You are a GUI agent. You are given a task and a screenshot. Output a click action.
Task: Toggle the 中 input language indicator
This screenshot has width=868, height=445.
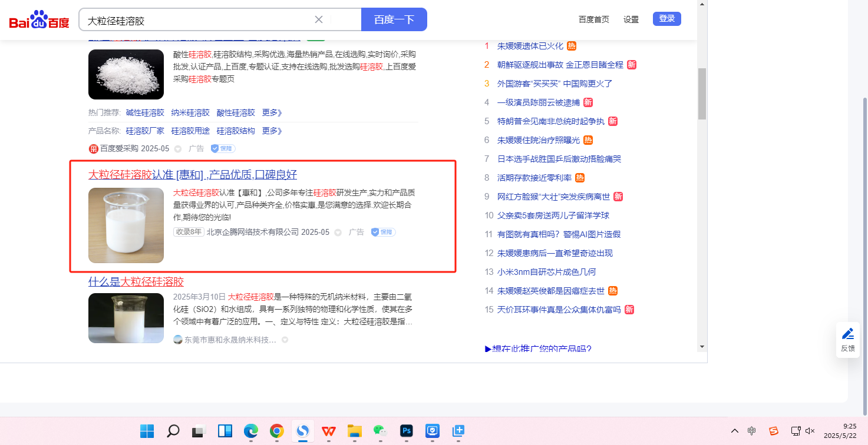(x=751, y=431)
